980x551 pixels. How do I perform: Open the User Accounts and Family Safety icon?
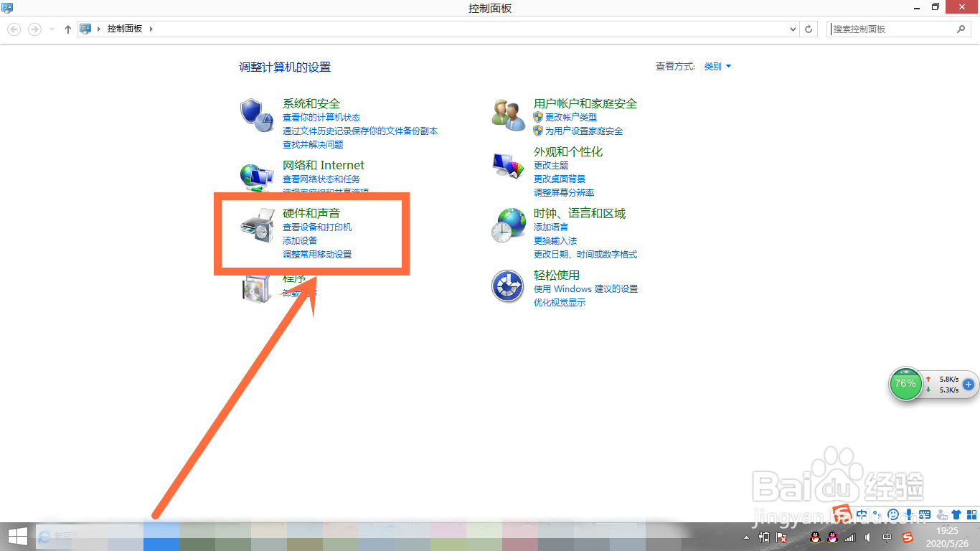pyautogui.click(x=508, y=115)
